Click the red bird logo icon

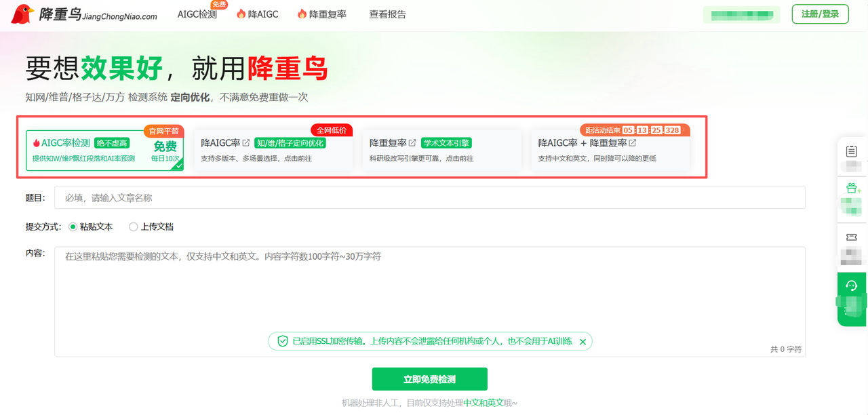pos(22,14)
